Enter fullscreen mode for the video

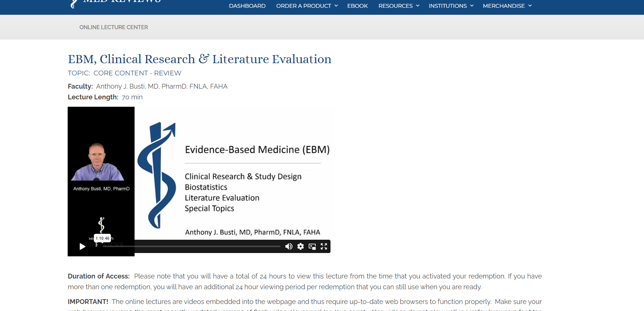click(324, 246)
